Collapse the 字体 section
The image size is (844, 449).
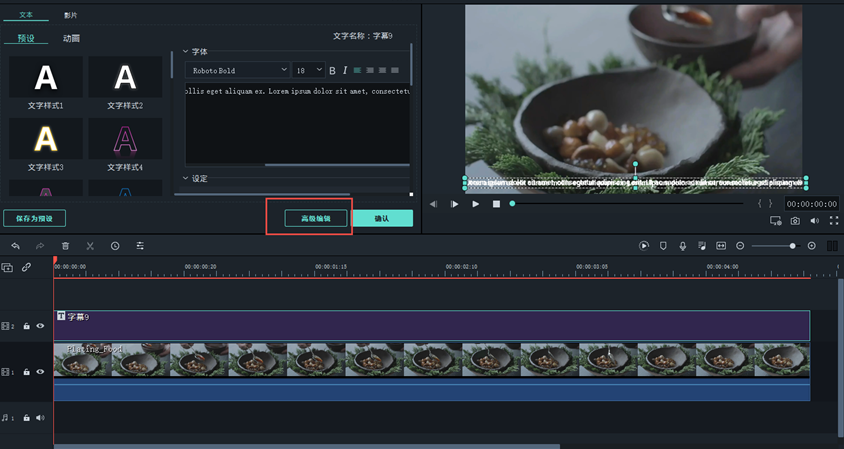click(186, 51)
